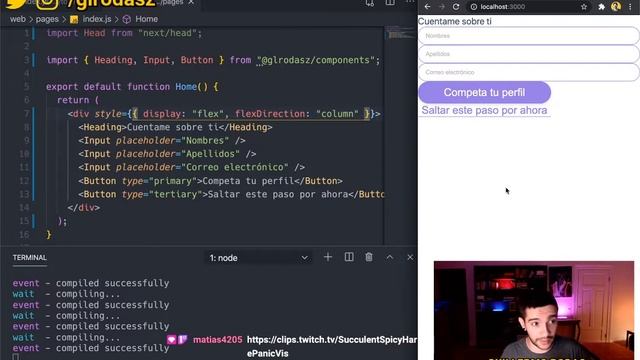The image size is (640, 360).
Task: Switch to the TERMINAL panel tab
Action: (29, 258)
